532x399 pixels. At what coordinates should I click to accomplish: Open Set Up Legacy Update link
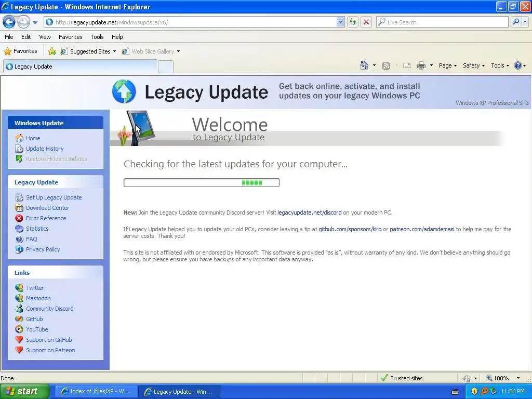click(x=54, y=197)
